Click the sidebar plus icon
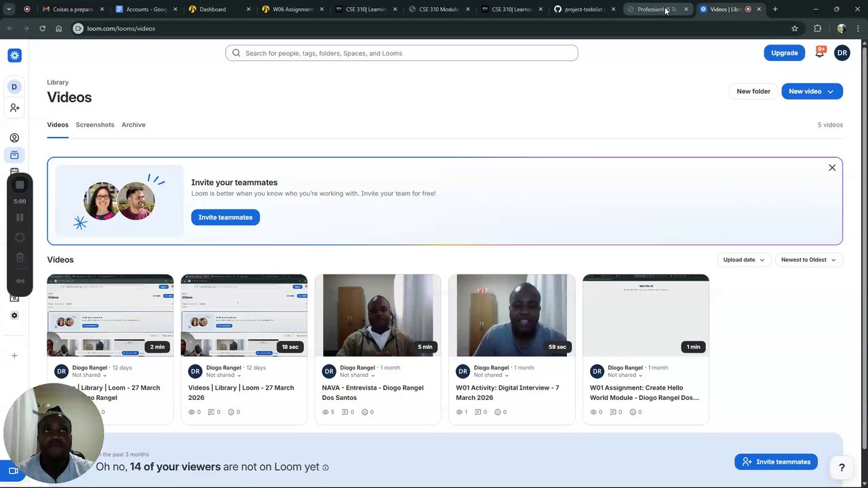 coord(14,355)
